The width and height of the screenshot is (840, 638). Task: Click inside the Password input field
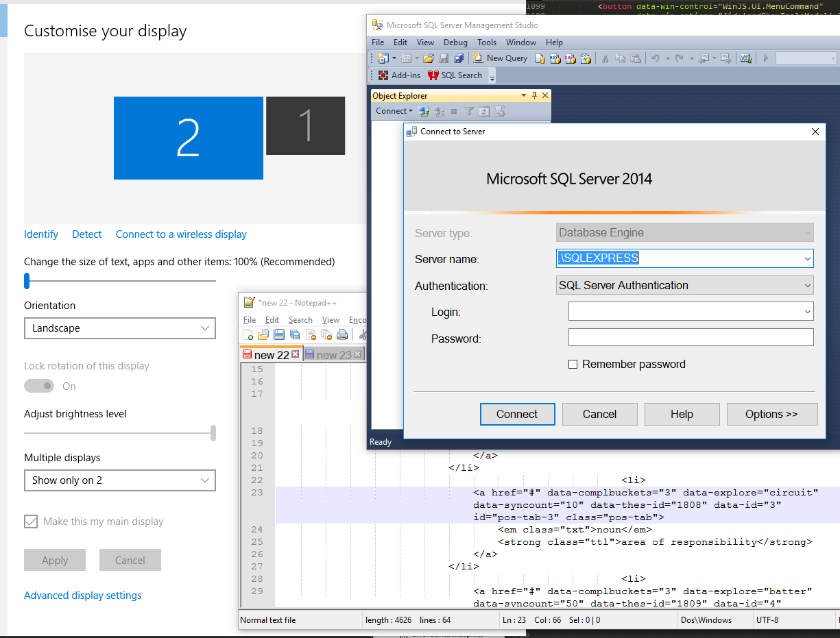(x=690, y=337)
